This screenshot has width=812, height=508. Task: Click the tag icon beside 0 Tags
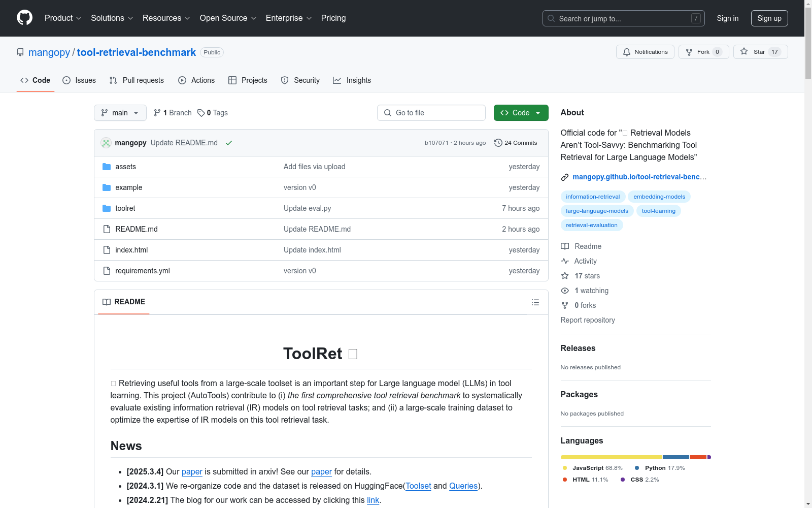pyautogui.click(x=201, y=113)
